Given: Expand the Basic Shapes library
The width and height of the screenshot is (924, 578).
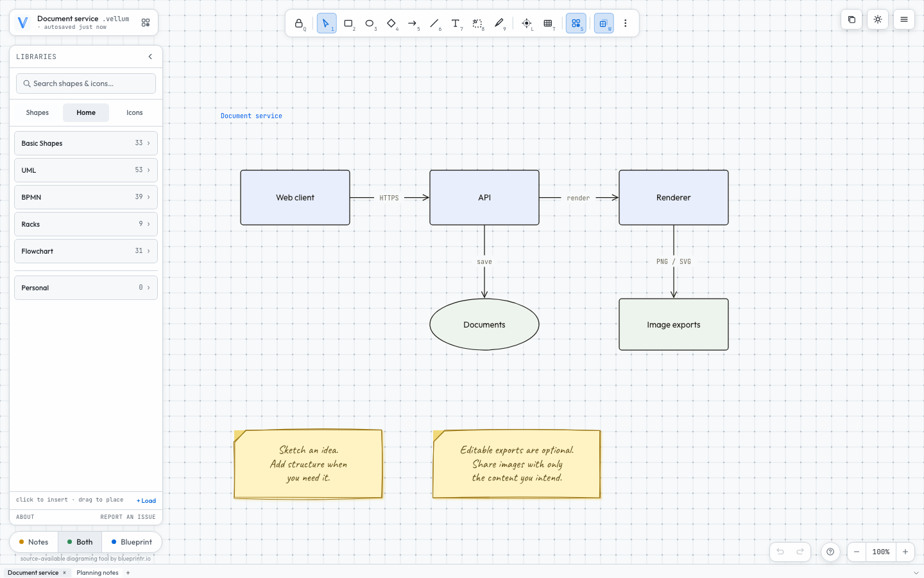Looking at the screenshot, I should coord(86,143).
